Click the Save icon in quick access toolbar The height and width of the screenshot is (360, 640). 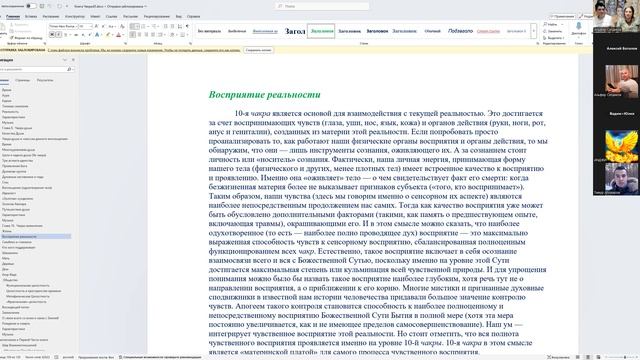tap(42, 6)
